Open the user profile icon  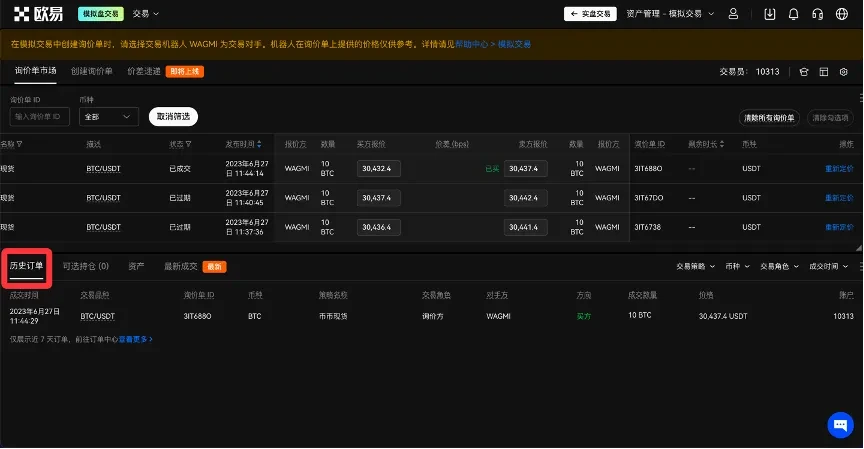click(x=735, y=14)
